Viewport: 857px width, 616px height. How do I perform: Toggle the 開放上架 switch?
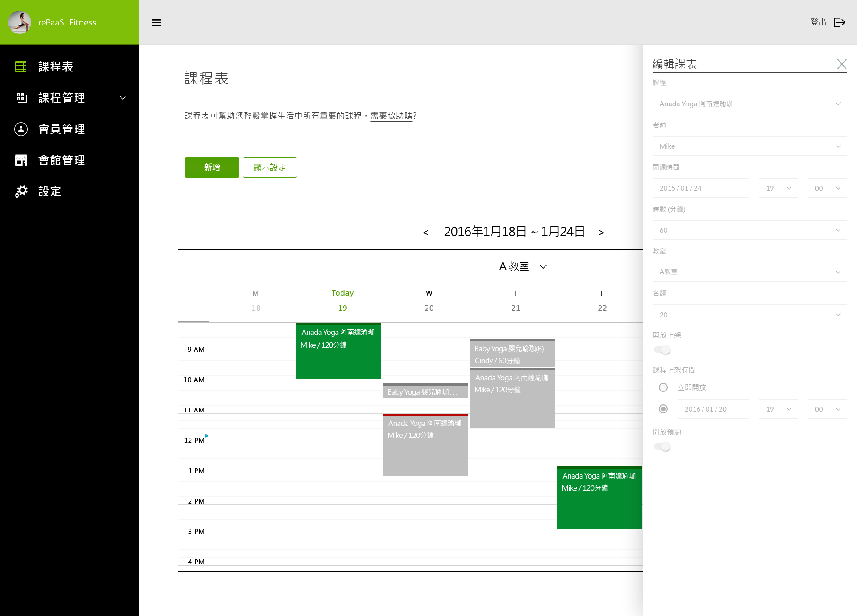662,350
